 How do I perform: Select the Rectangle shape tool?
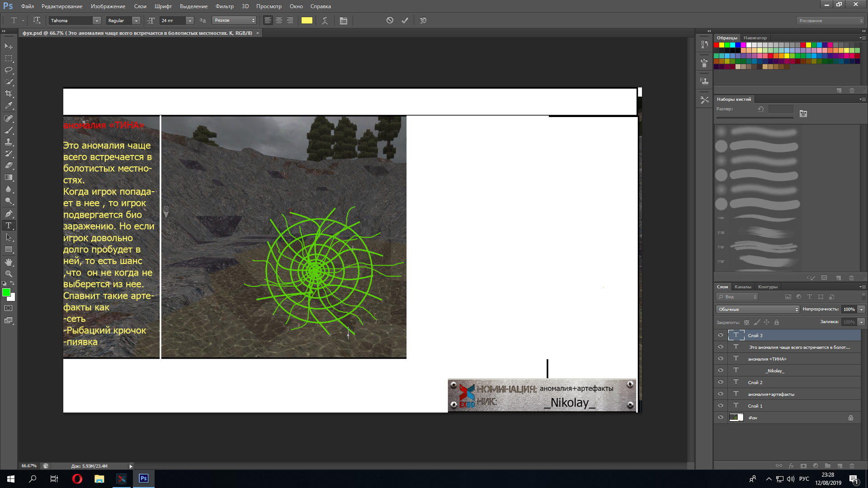(9, 249)
